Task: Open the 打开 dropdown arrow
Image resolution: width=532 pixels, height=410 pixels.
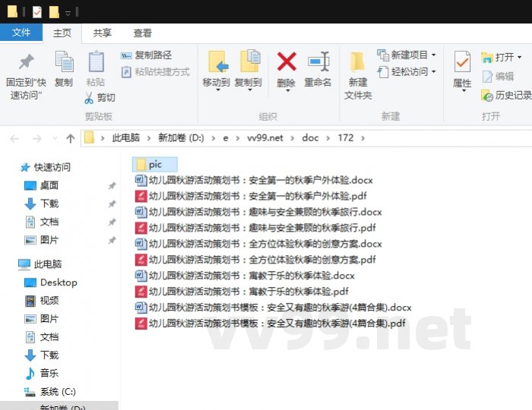Action: pyautogui.click(x=519, y=57)
